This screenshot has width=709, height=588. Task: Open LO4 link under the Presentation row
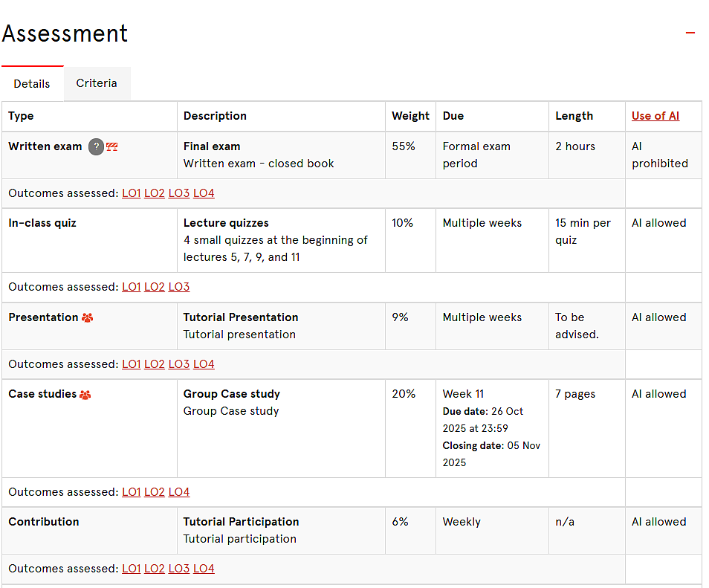(204, 364)
